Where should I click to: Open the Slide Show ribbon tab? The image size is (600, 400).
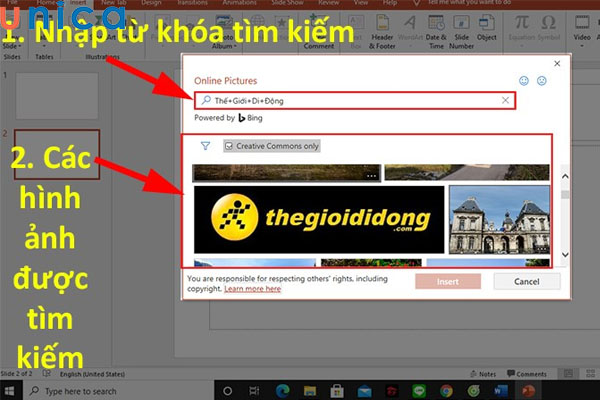(287, 3)
